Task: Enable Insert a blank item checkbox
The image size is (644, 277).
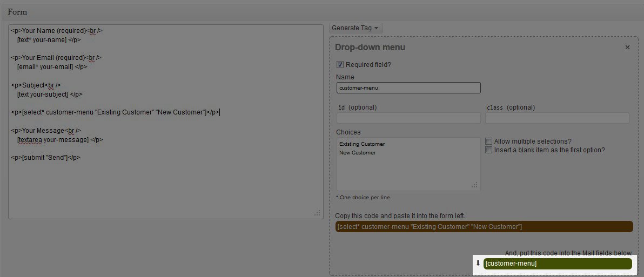Action: coord(488,150)
